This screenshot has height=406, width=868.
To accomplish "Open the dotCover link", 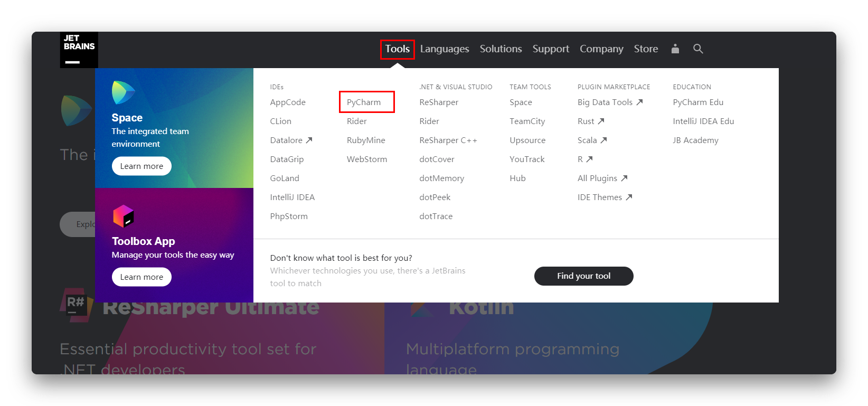I will pos(437,159).
